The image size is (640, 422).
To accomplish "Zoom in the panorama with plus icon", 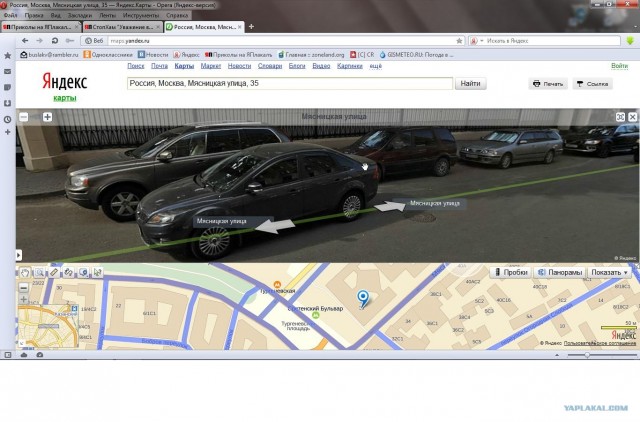I will pyautogui.click(x=47, y=117).
